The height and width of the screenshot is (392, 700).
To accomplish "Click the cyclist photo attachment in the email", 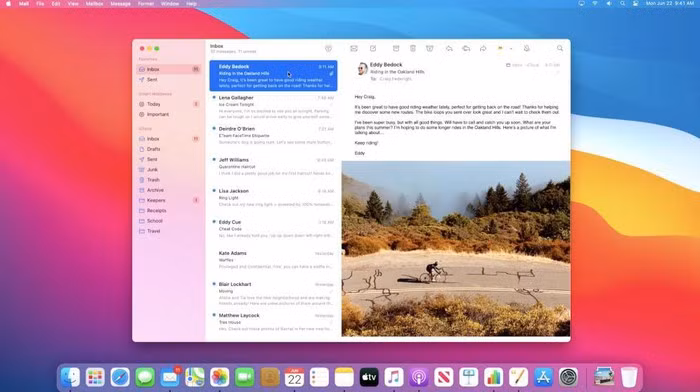I will 456,249.
